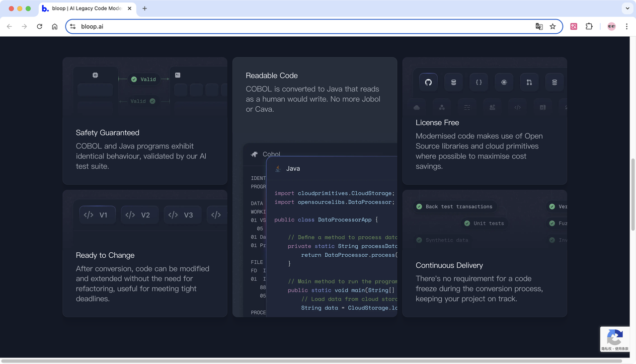Click the Safety Guaranteed heading
The width and height of the screenshot is (636, 364).
[x=107, y=133]
